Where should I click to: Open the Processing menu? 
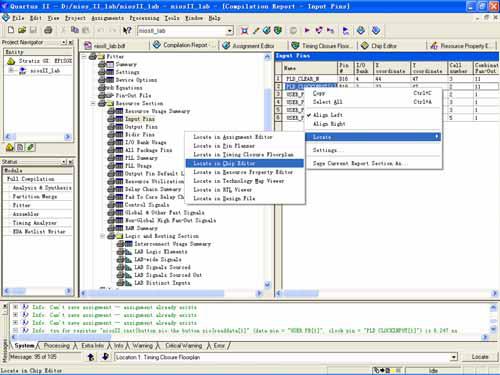[x=144, y=18]
